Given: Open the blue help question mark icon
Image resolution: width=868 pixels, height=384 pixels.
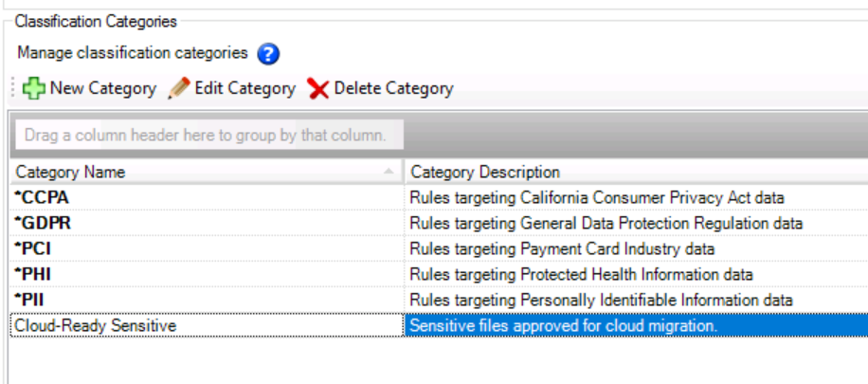Looking at the screenshot, I should tap(267, 53).
